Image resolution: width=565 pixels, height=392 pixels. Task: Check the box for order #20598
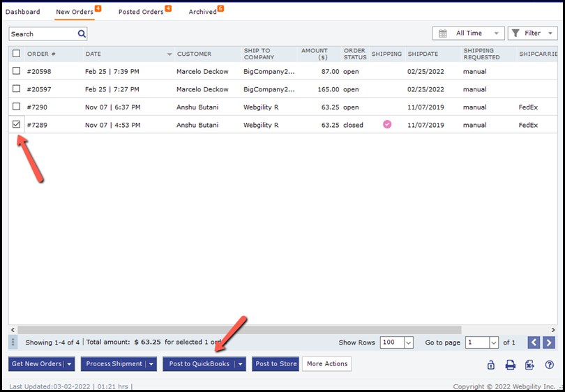click(17, 71)
